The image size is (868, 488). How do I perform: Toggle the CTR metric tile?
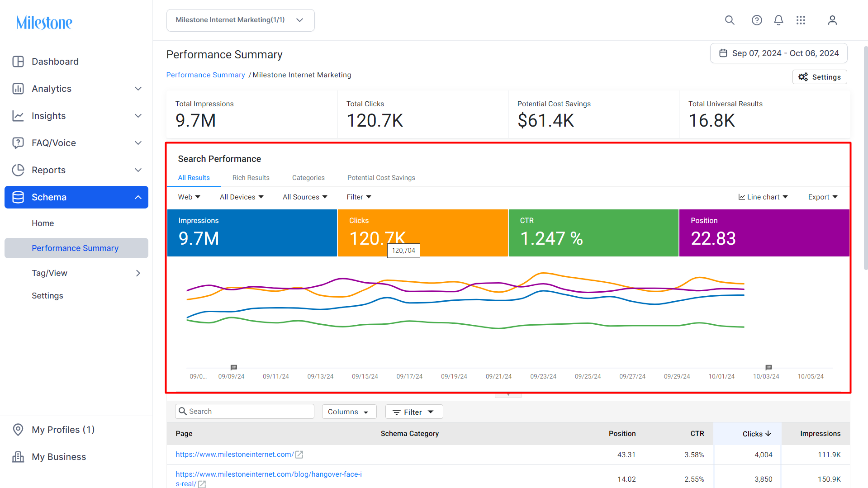(593, 233)
